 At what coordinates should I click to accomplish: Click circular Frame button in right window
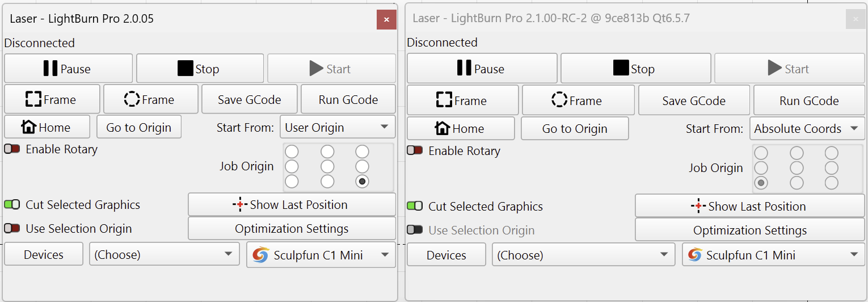click(578, 100)
